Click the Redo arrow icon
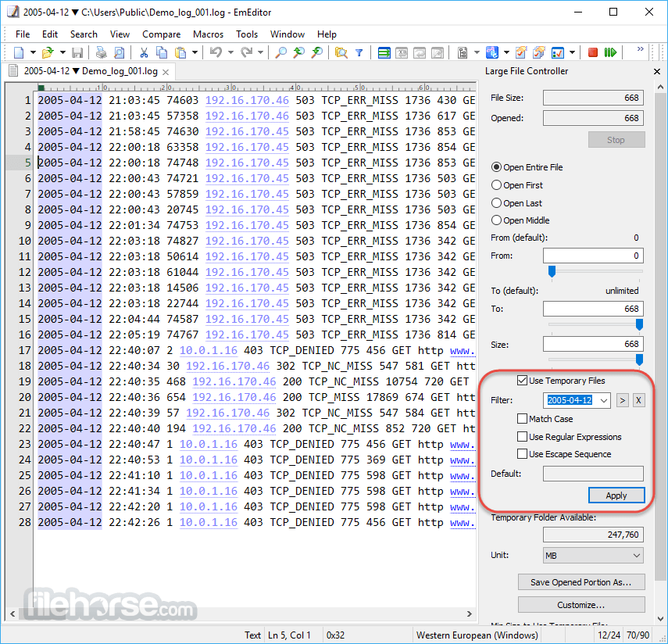The width and height of the screenshot is (668, 644). point(246,52)
